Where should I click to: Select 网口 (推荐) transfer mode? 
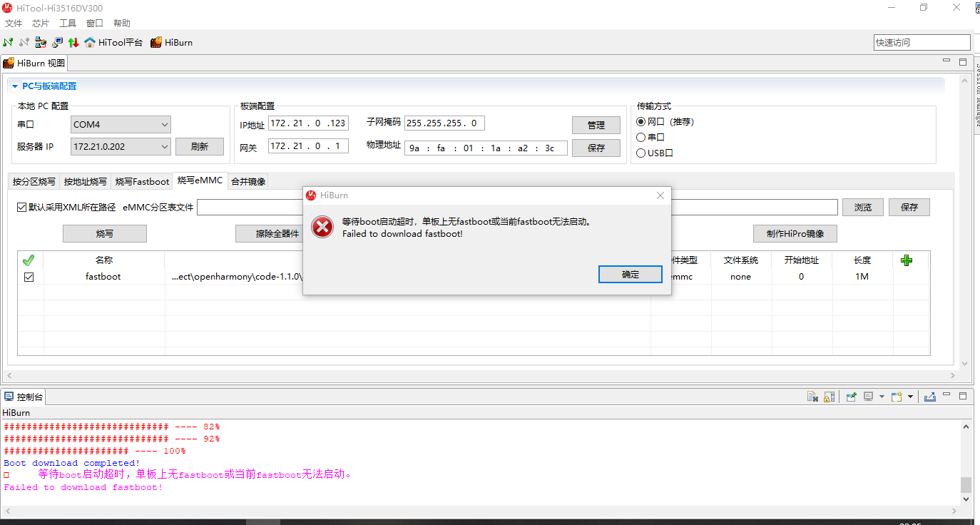click(665, 122)
